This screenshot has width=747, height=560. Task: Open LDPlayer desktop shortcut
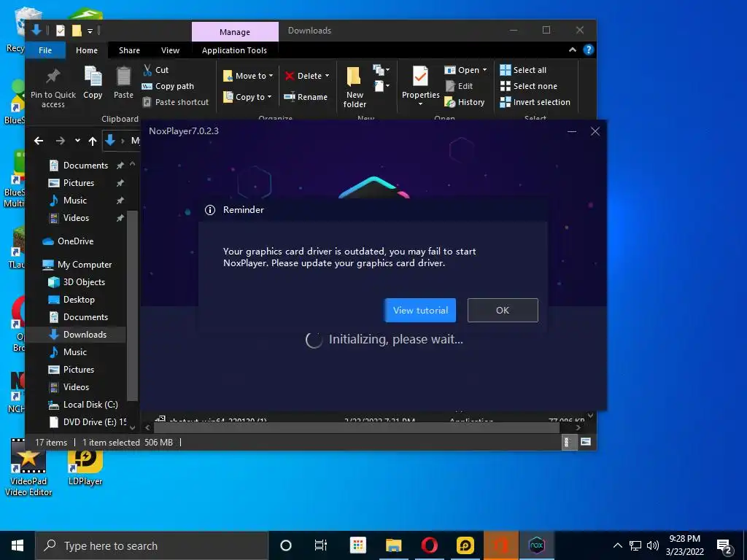pos(85,467)
